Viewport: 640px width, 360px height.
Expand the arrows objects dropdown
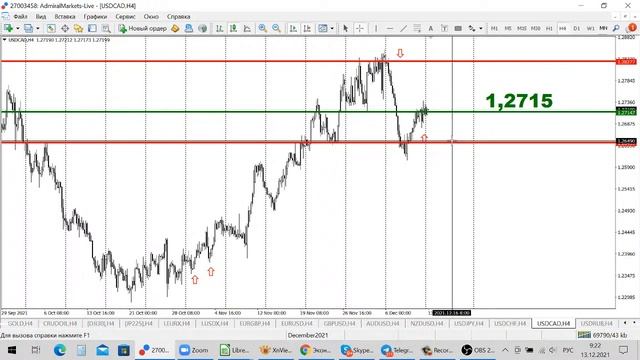481,28
